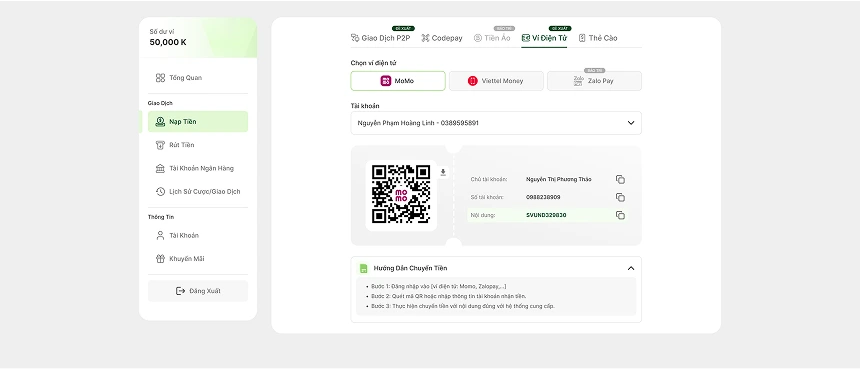Click the Nạp Tiền deposit icon
The width and height of the screenshot is (860, 369).
pyautogui.click(x=160, y=122)
